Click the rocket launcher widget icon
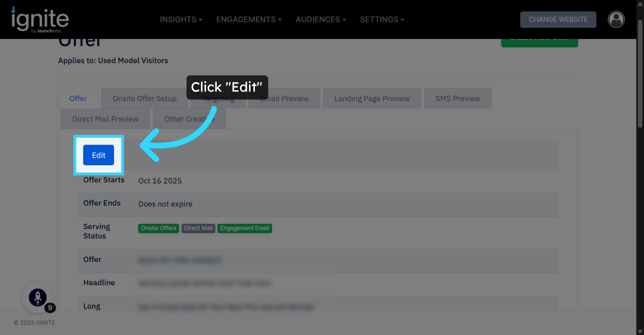 [38, 297]
